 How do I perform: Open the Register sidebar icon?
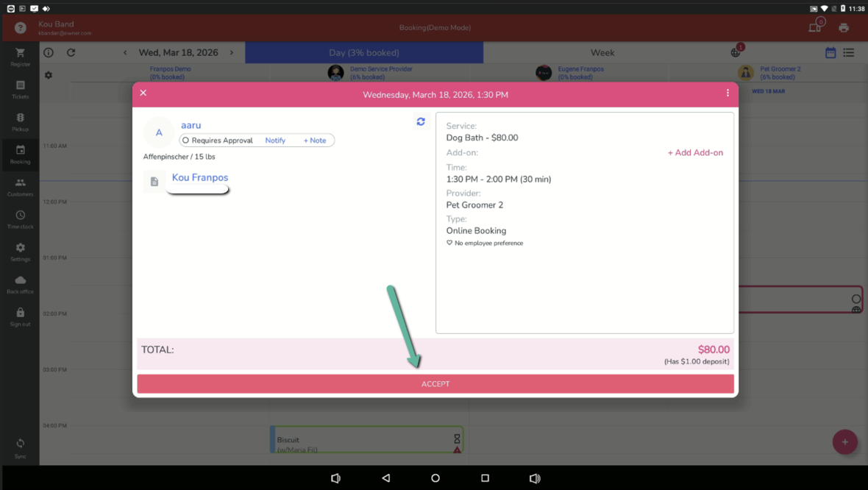[20, 57]
